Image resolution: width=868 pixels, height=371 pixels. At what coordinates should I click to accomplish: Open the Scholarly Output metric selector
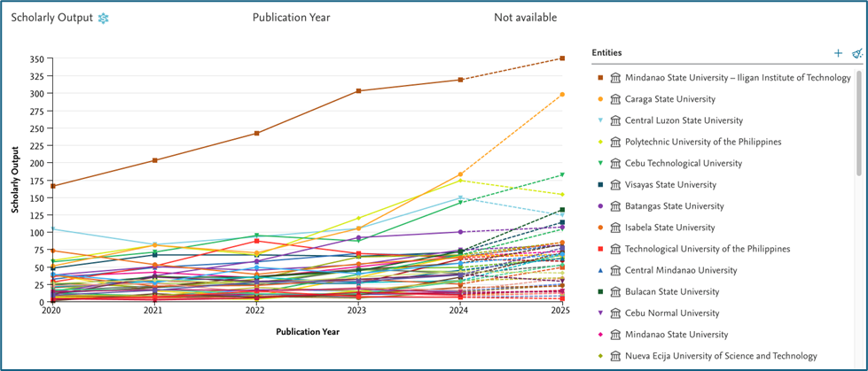click(51, 19)
